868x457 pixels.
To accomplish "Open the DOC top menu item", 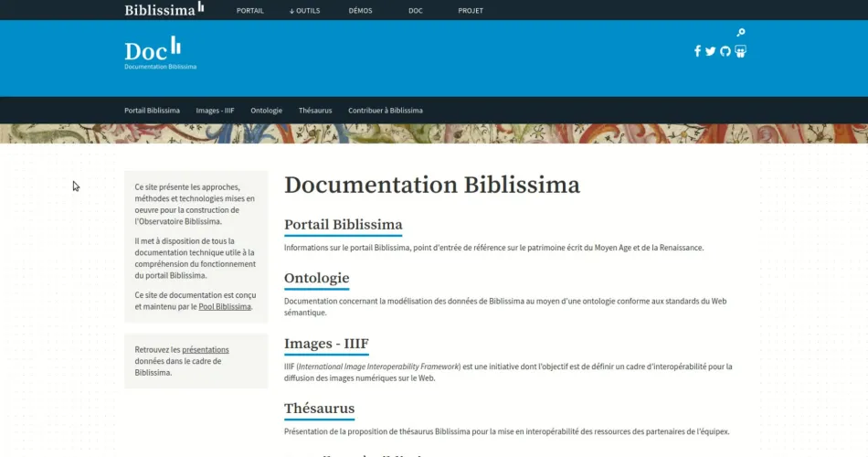I will pos(416,11).
